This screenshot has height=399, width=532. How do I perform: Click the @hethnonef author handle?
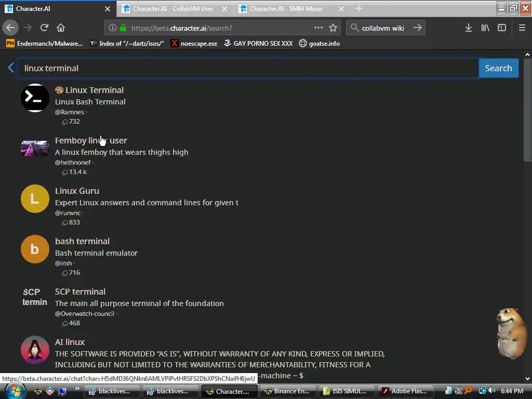point(73,163)
